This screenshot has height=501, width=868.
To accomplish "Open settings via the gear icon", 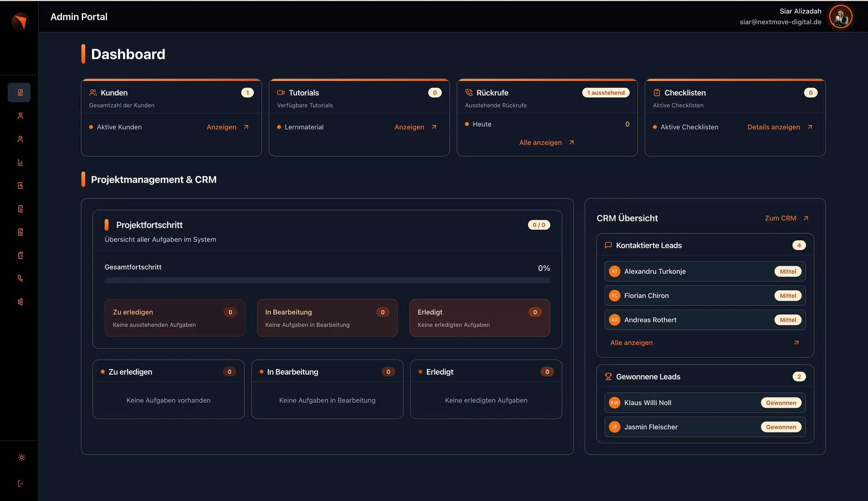I will [x=19, y=301].
